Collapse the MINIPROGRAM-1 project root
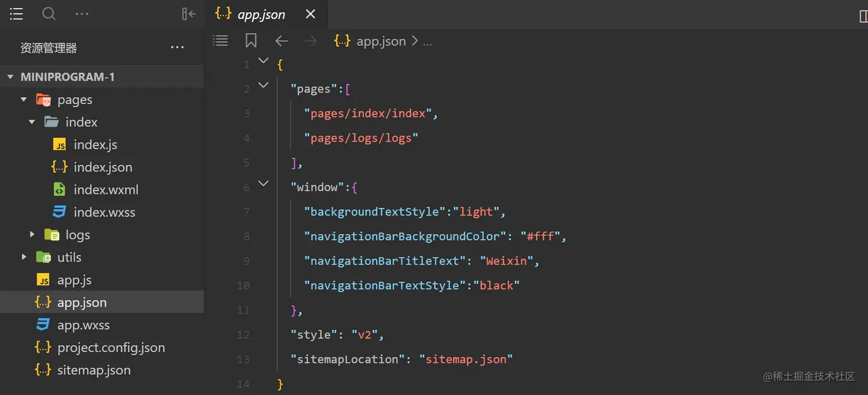This screenshot has height=395, width=868. [10, 77]
